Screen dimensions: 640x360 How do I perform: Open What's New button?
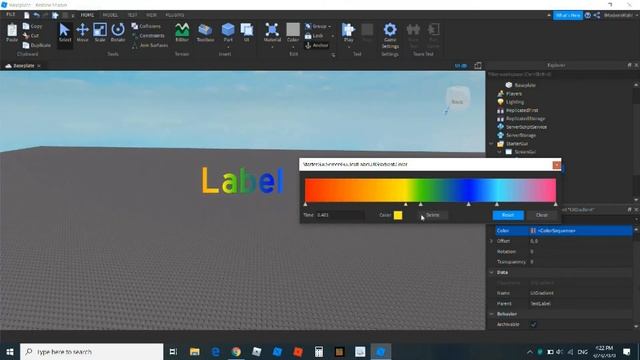[568, 15]
